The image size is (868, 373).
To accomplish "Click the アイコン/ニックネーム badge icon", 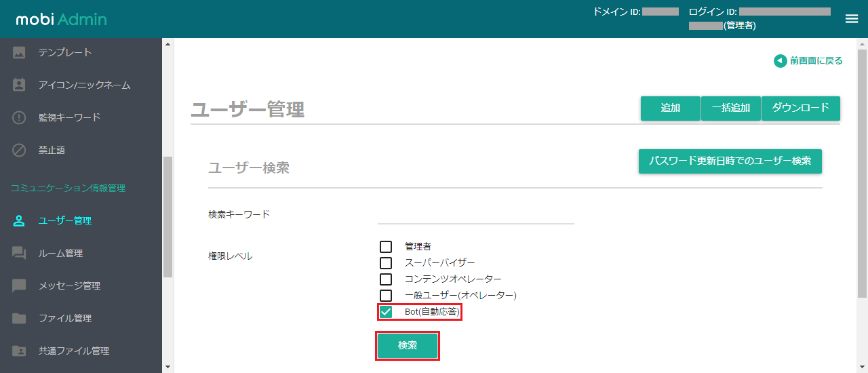I will [19, 85].
